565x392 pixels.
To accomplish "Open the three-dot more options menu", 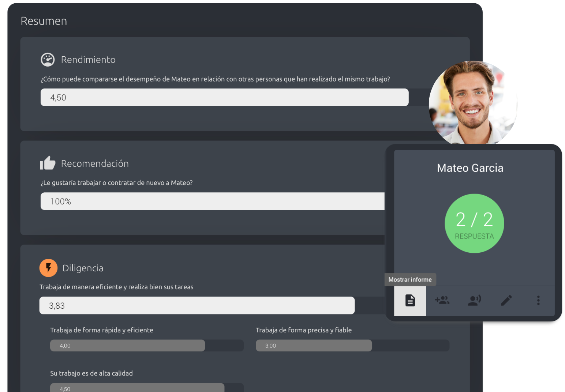I will click(538, 301).
